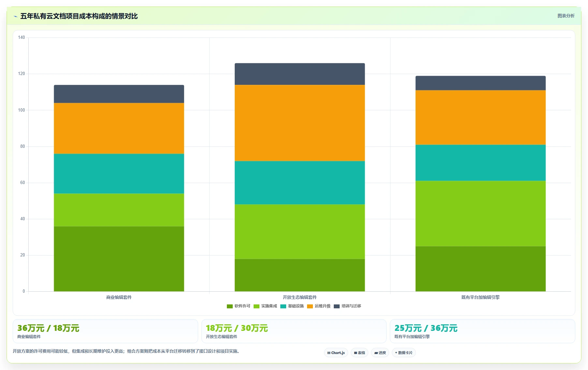Click the 既有平台加编辑引擎 x-axis label
Viewport: 588px width, 370px height.
coord(481,297)
